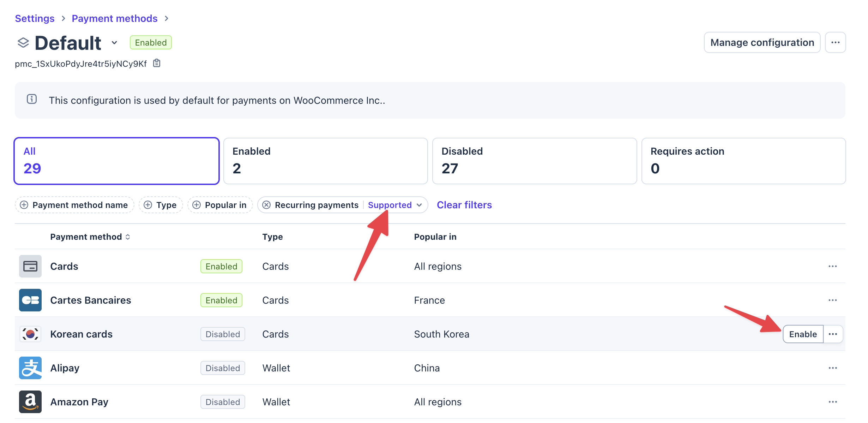Add the Popular in filter chip
This screenshot has width=868, height=423.
click(x=220, y=205)
